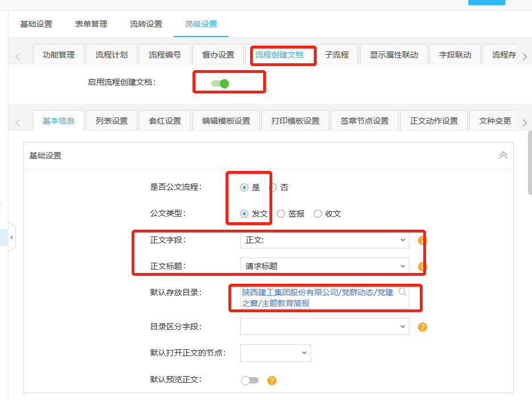This screenshot has height=400, width=532.
Task: Open the 正文字段 dropdown
Action: click(x=325, y=240)
